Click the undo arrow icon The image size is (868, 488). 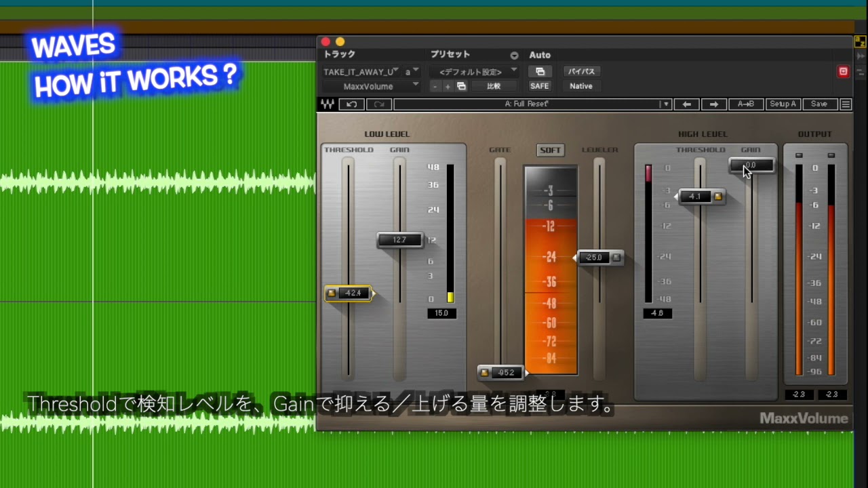point(351,104)
